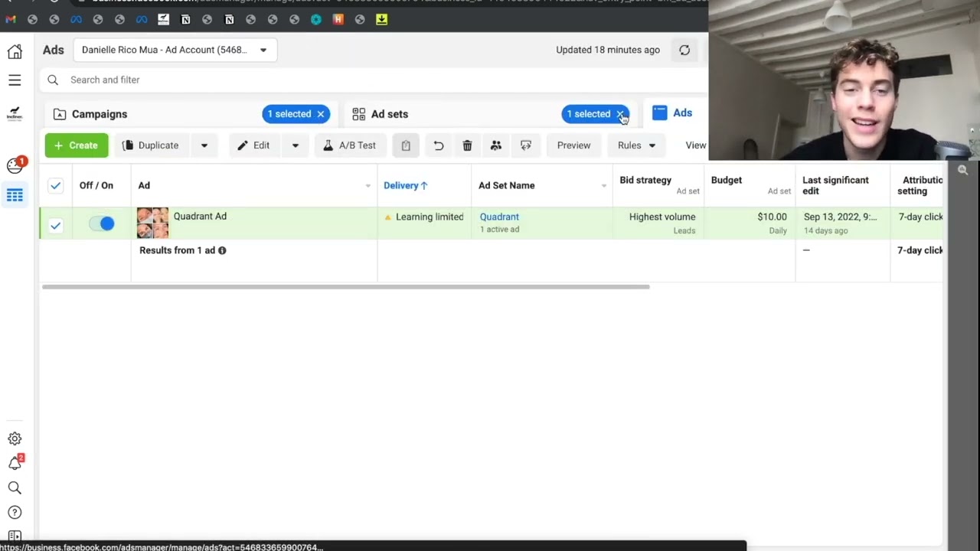
Task: Click the Off / On column header
Action: tap(96, 185)
